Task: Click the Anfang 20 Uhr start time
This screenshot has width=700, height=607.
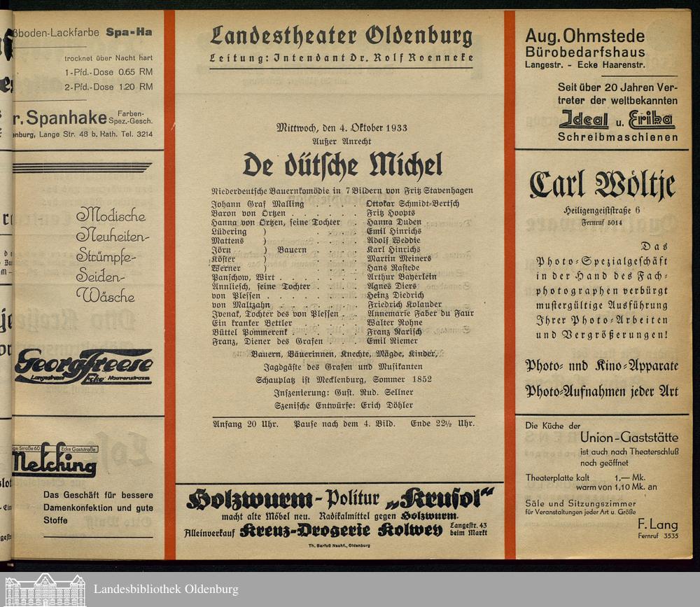Action: click(x=245, y=424)
